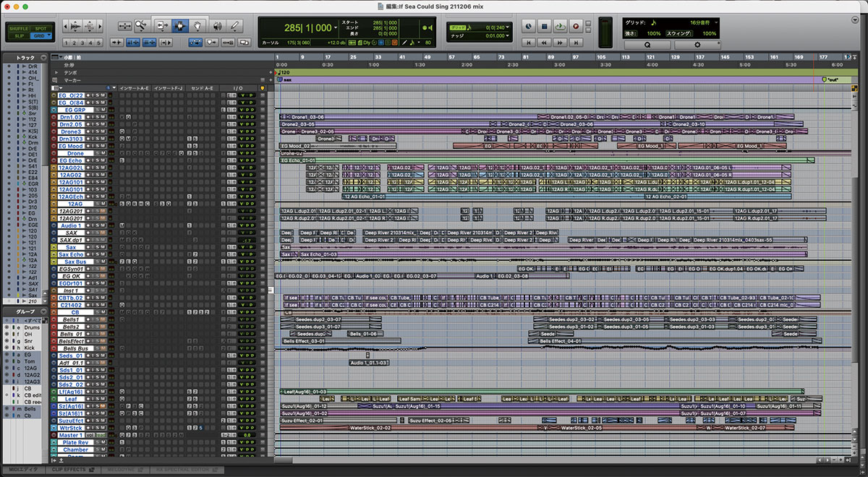
Task: Enable SLIP edit mode
Action: [19, 35]
